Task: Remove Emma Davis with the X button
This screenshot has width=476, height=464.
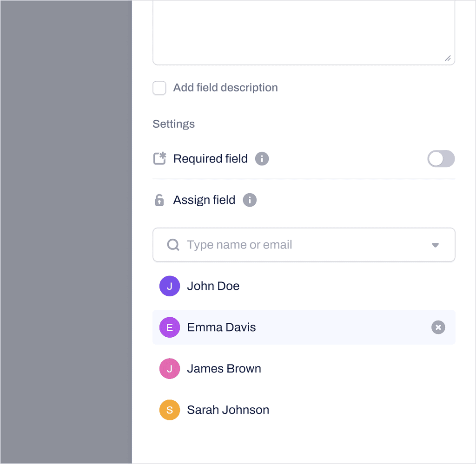Action: [438, 327]
